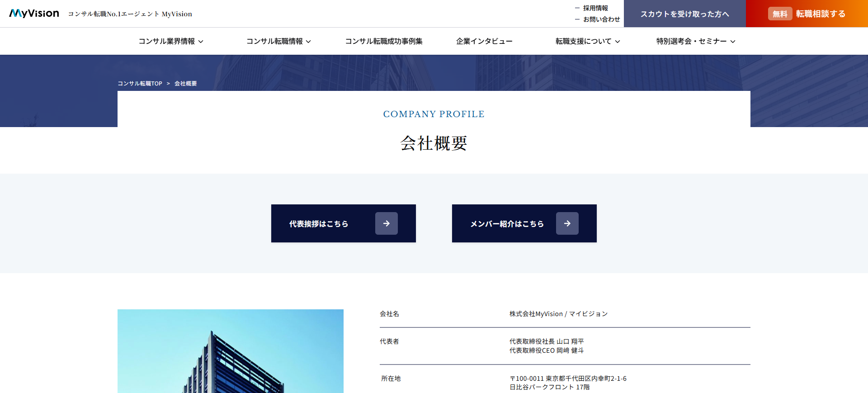This screenshot has height=393, width=868.
Task: Click arrow icon on 代表挨拶はこちら button
Action: (x=387, y=223)
